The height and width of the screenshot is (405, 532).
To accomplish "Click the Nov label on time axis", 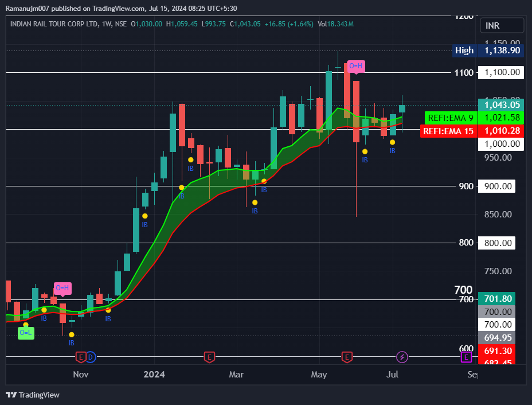I will click(81, 375).
